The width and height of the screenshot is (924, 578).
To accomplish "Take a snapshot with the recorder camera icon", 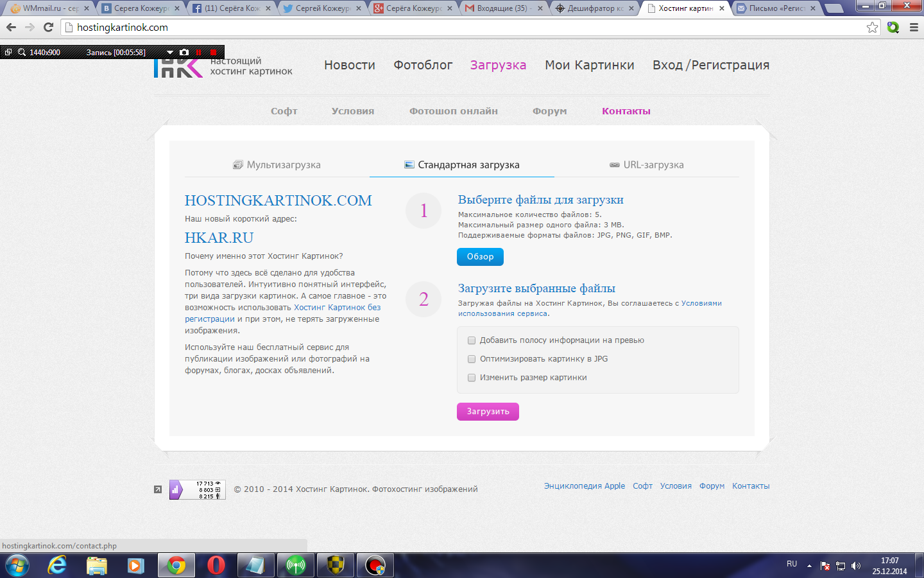I will coord(185,52).
